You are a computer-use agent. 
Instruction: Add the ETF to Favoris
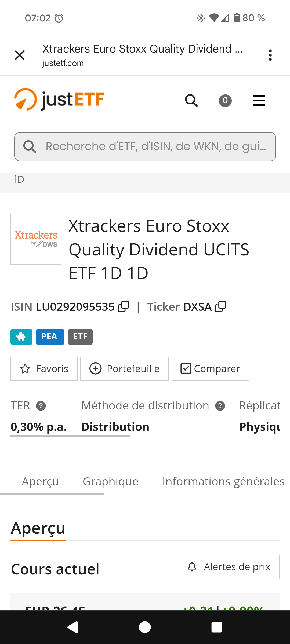[x=44, y=369]
